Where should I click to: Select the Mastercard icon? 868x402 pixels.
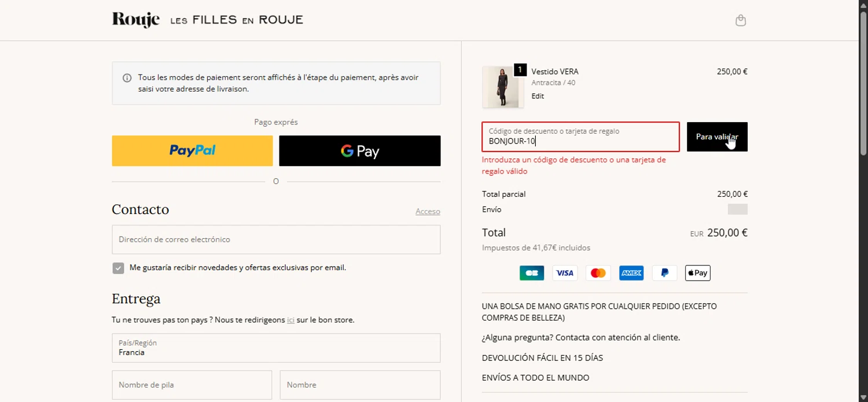tap(598, 273)
